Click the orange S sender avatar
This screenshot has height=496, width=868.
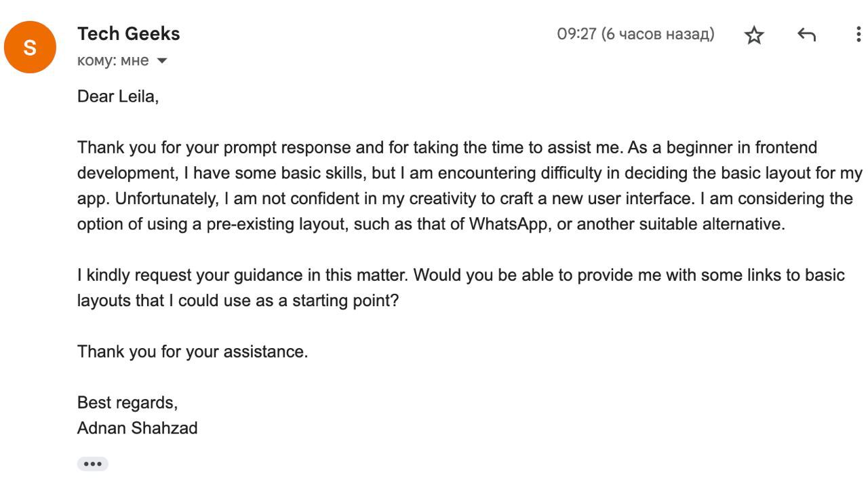30,47
